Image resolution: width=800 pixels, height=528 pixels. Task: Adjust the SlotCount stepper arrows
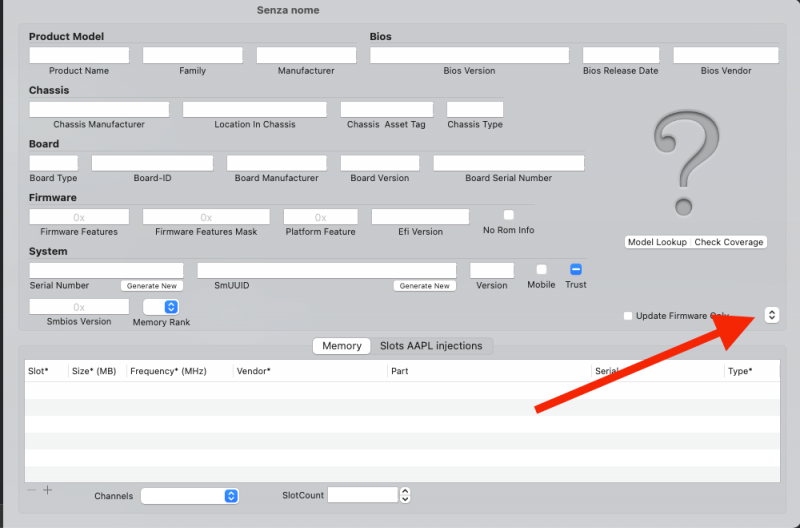[405, 495]
